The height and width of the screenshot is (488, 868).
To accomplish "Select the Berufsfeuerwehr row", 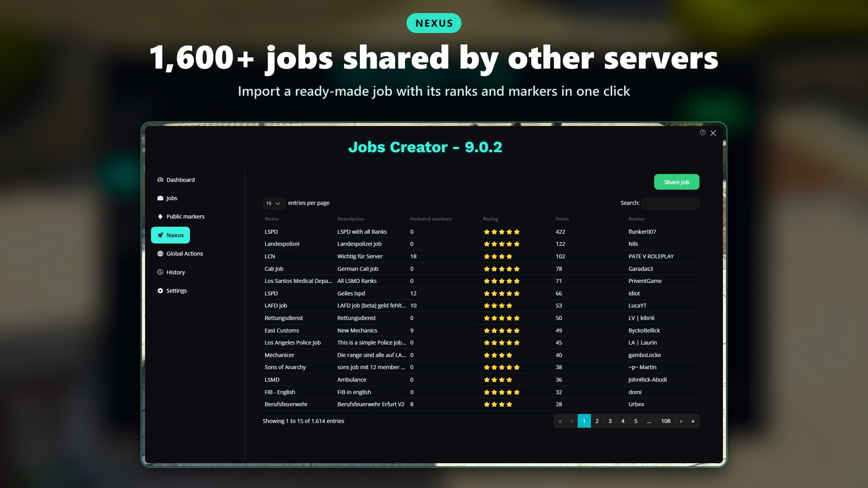I will [x=481, y=404].
